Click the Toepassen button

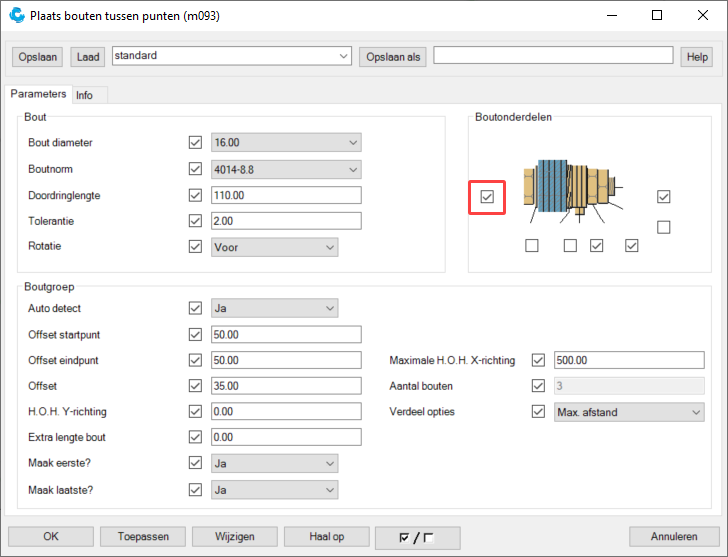[144, 537]
